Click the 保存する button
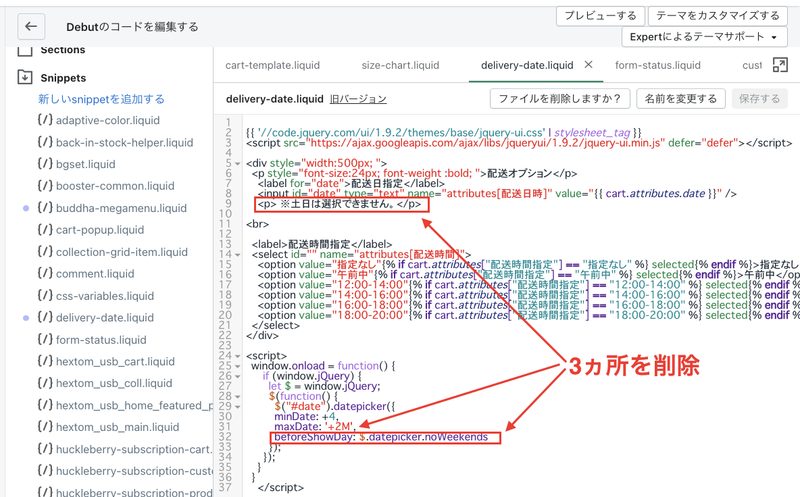Viewport: 800px width, 497px height. click(x=760, y=98)
